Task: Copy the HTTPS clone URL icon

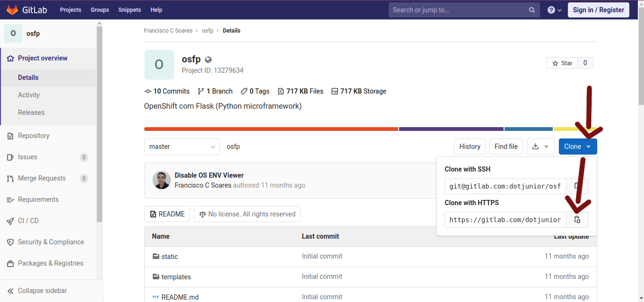Action: coord(577,220)
